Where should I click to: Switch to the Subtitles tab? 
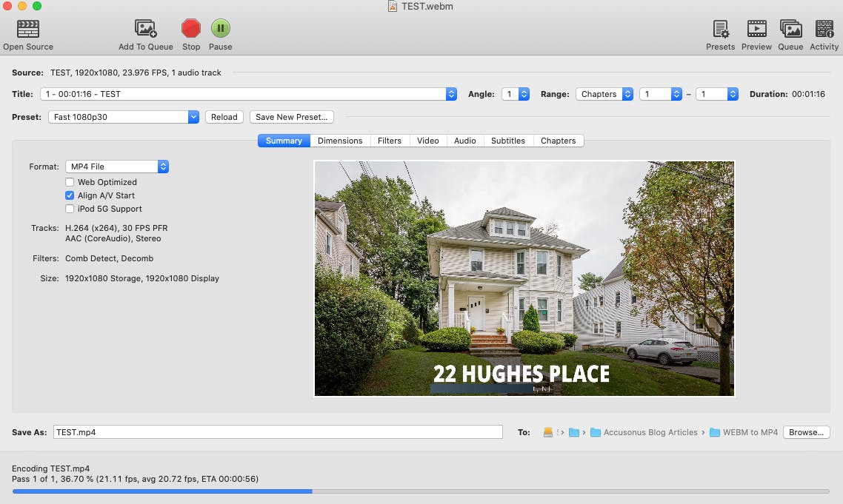(507, 141)
